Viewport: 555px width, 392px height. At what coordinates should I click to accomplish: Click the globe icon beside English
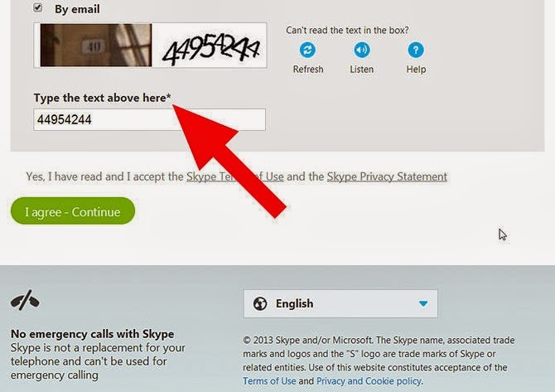point(260,303)
